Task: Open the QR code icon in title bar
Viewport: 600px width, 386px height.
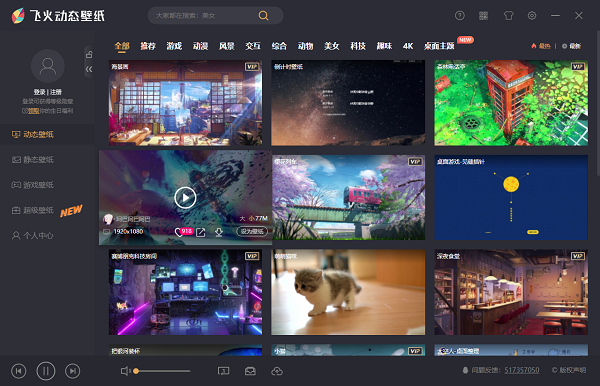Action: pos(484,16)
